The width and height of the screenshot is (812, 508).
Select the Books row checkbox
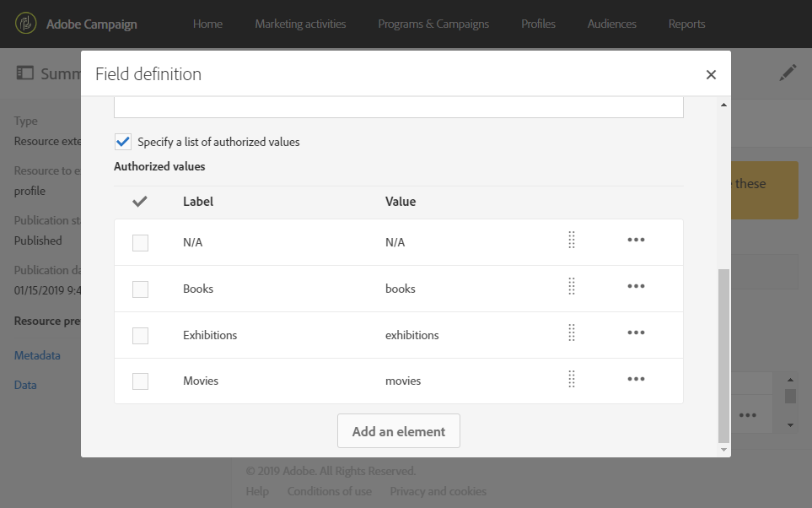tap(140, 289)
